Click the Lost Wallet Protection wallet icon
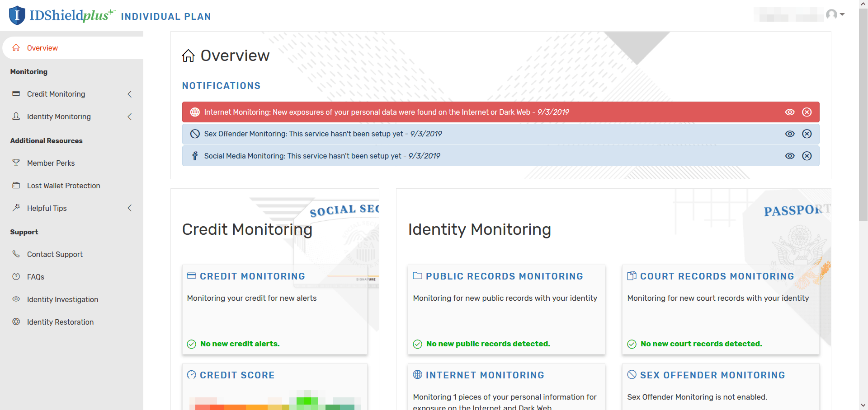 coord(16,186)
